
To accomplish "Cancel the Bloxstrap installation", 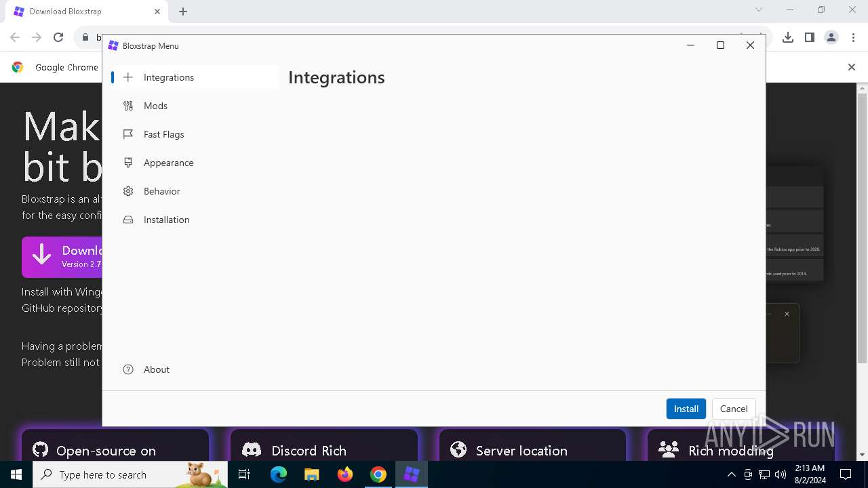I will 734,409.
